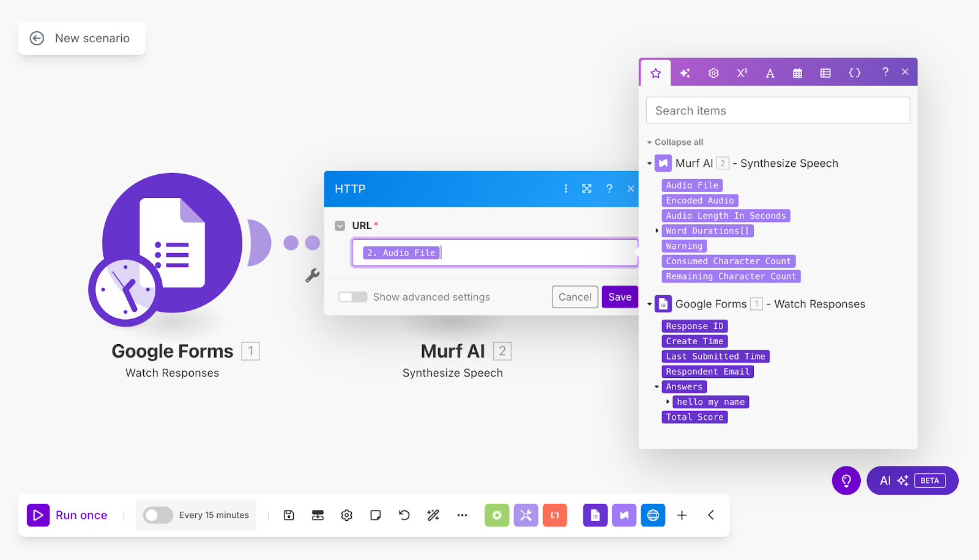Open the text functions A tab in the mapping panel
Image resolution: width=979 pixels, height=560 pixels.
click(x=769, y=72)
